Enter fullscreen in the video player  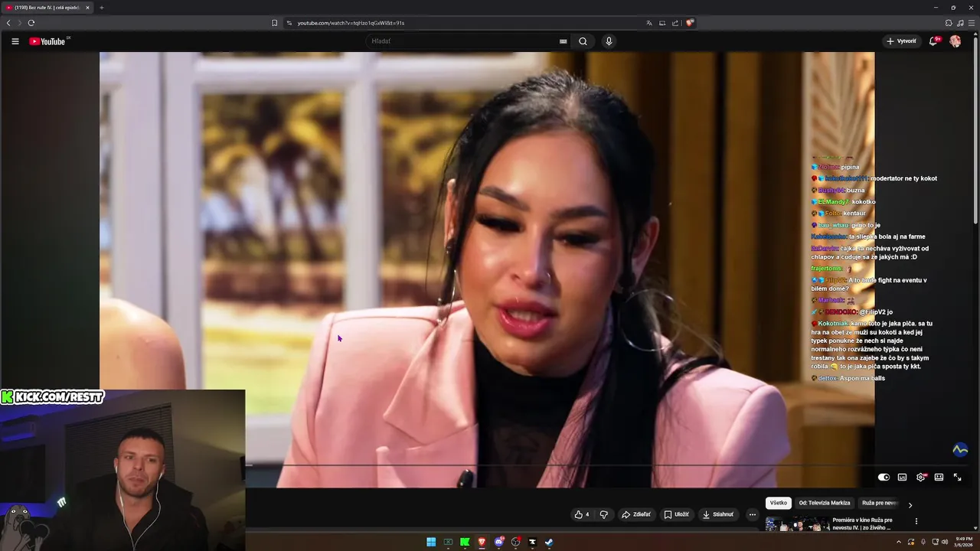[957, 477]
